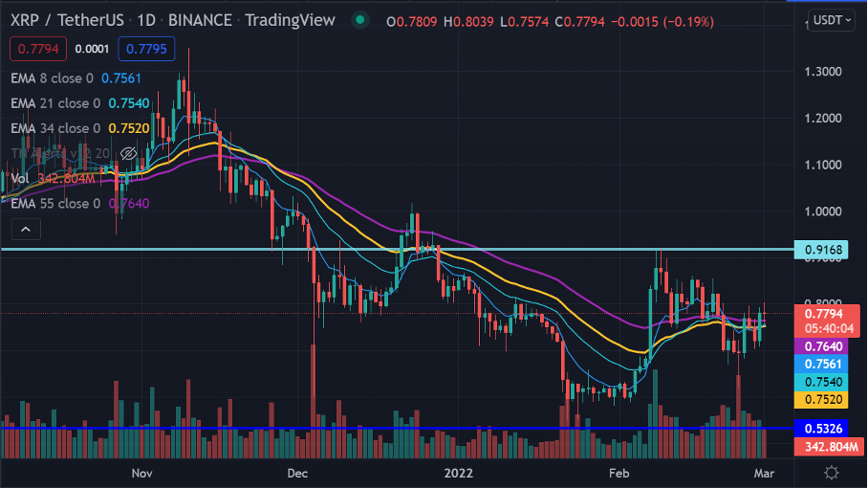The image size is (868, 488).
Task: Click the XRP / TetherUS symbol title
Action: pyautogui.click(x=67, y=20)
